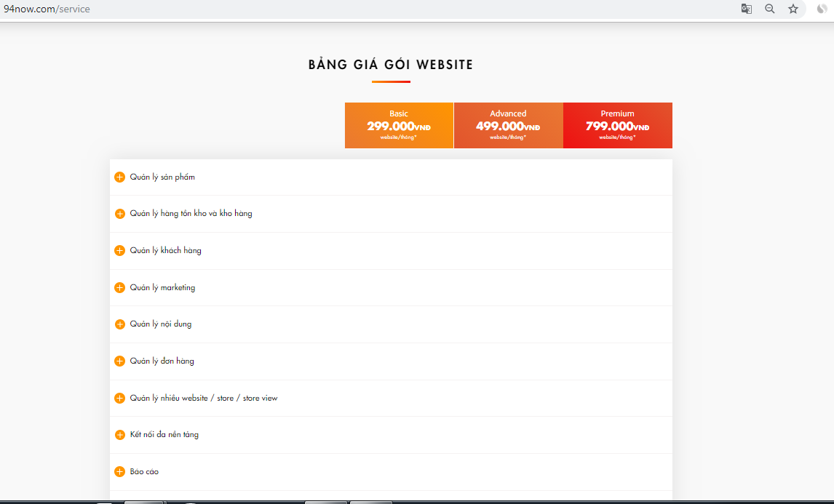Open the zoom magnifier icon in address bar
Screen dimensions: 834x504
point(769,9)
